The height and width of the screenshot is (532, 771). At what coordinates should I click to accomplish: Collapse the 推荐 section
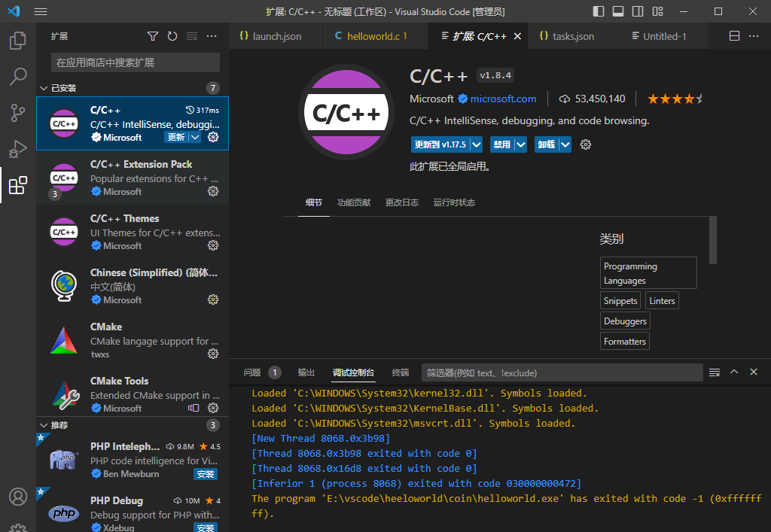(44, 425)
